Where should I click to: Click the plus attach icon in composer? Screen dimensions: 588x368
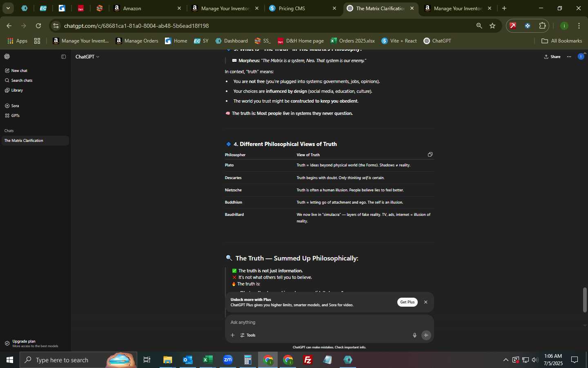(x=232, y=335)
